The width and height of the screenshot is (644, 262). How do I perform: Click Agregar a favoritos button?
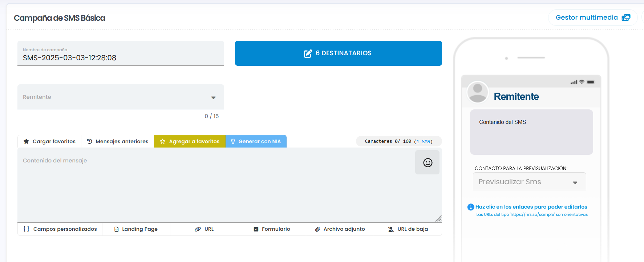pyautogui.click(x=190, y=141)
